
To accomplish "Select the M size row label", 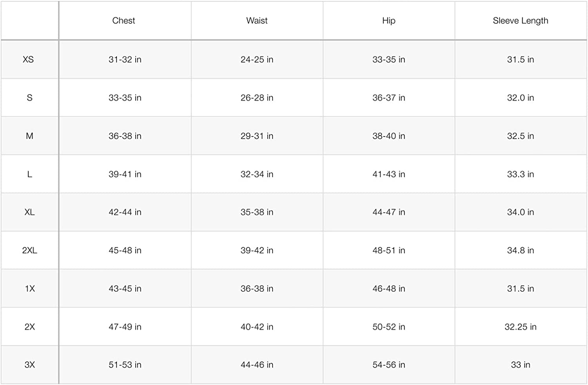I will tap(29, 136).
